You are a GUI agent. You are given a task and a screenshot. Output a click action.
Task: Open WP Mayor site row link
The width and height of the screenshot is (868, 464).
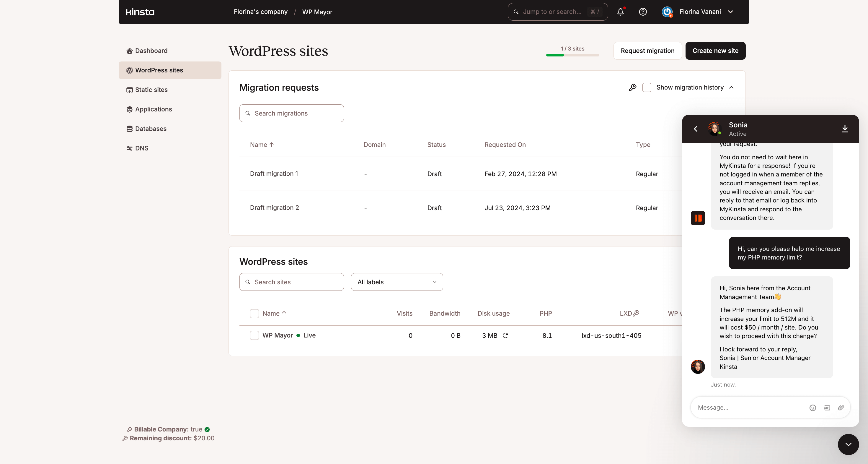tap(278, 335)
